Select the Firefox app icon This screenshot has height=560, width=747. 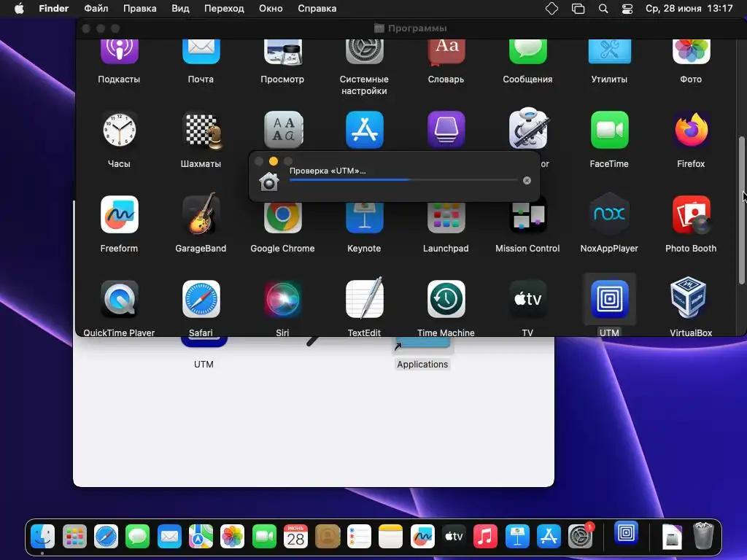[692, 130]
